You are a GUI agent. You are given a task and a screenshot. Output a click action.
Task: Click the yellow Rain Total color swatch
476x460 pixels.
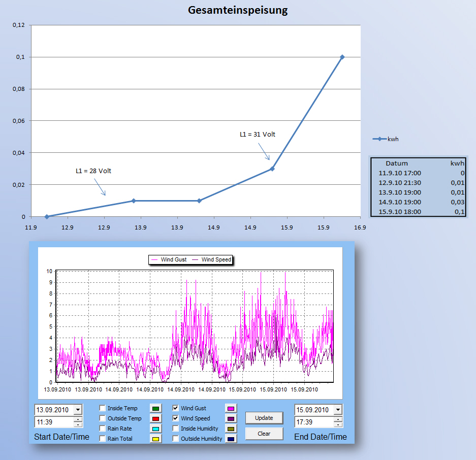[156, 439]
